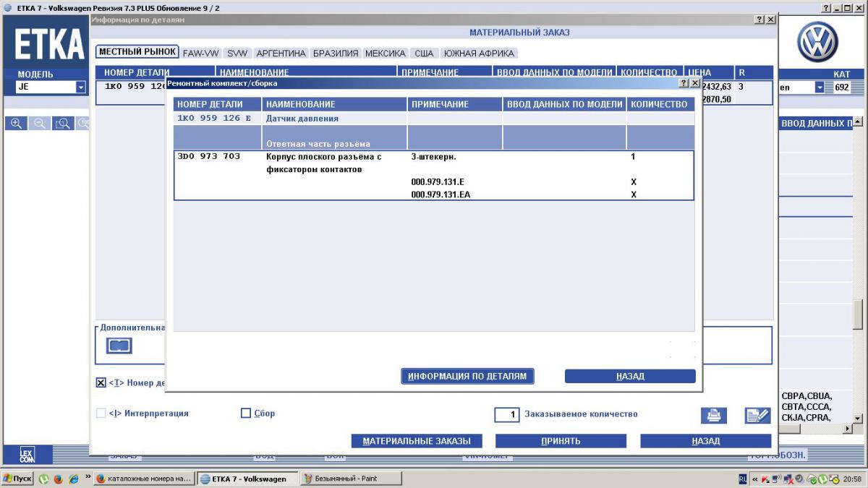
Task: Click the ordered quantity input field
Action: click(507, 414)
